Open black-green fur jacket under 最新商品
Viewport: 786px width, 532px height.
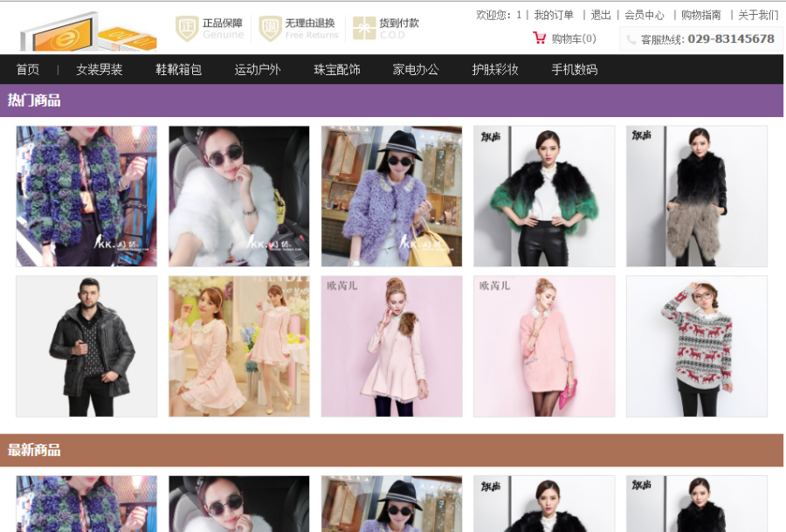click(x=544, y=503)
